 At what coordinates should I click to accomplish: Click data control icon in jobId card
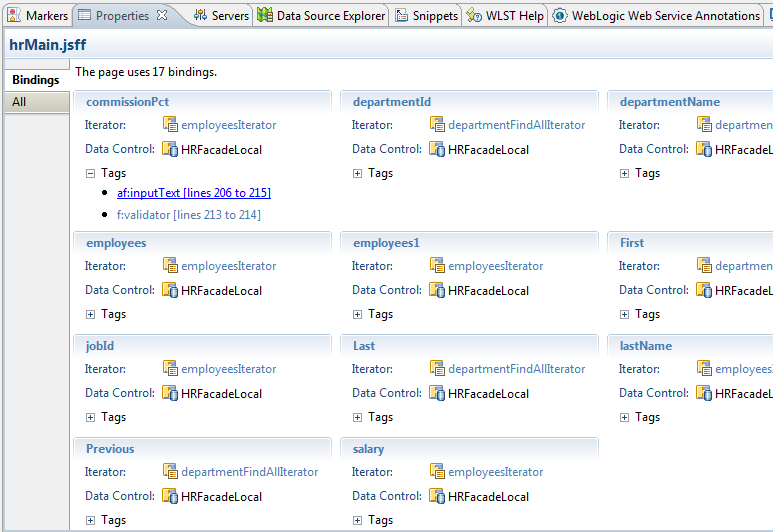170,393
